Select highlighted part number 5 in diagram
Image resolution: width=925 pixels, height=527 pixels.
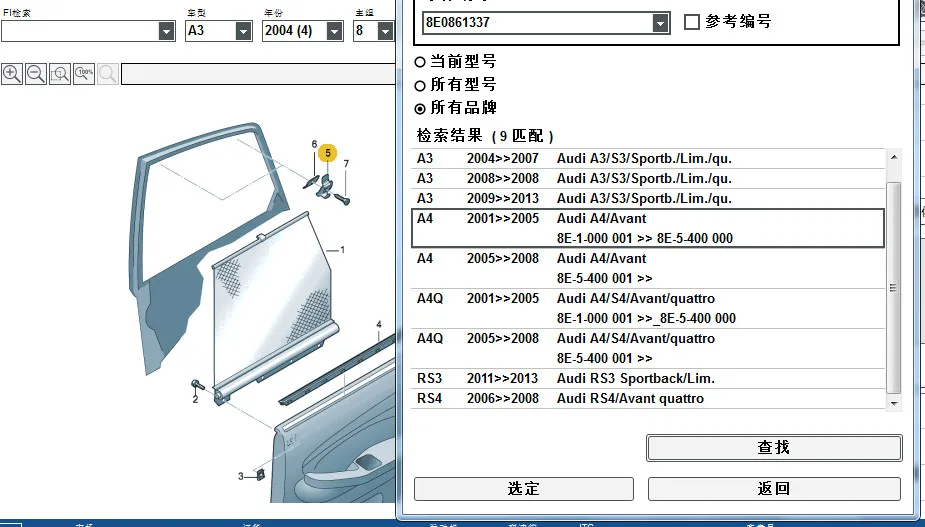327,153
